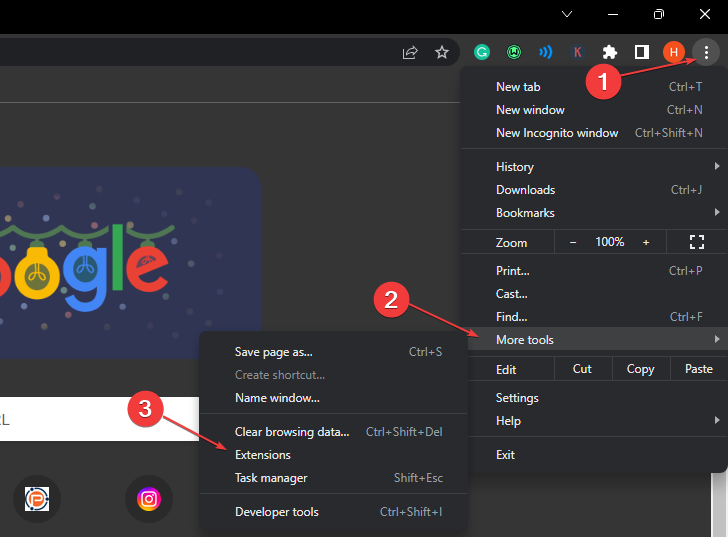Viewport: 728px width, 537px height.
Task: Expand the Bookmarks submenu arrow
Action: [x=717, y=212]
